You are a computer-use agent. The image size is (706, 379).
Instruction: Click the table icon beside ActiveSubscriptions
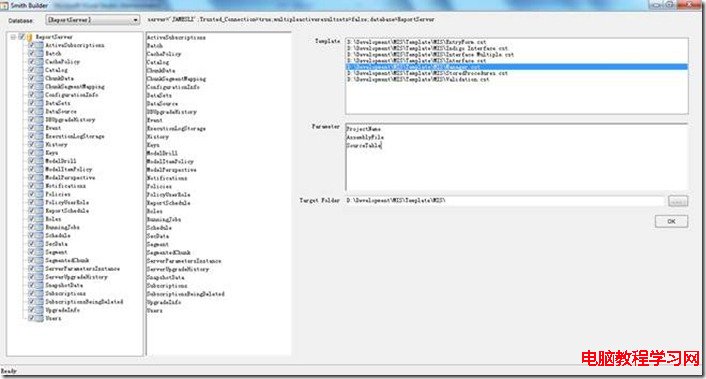pyautogui.click(x=39, y=45)
